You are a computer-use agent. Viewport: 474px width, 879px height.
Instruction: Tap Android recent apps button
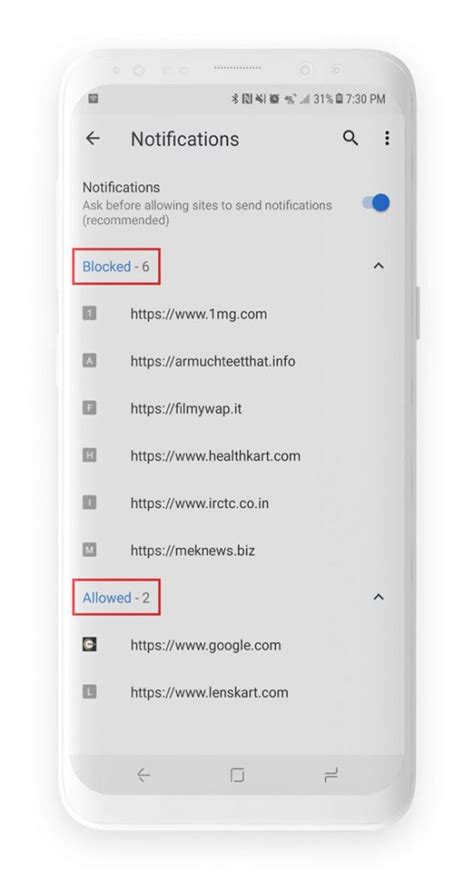point(331,775)
